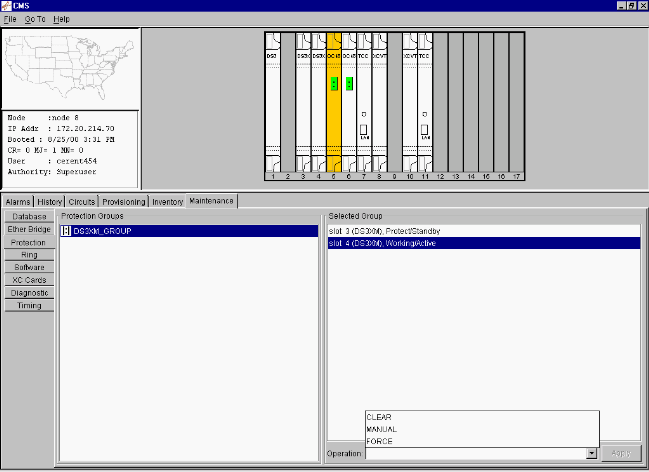Click the green port indicator on slot 6
The image size is (649, 472).
(x=349, y=84)
